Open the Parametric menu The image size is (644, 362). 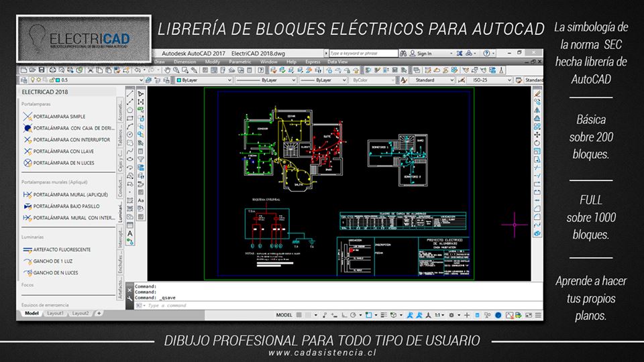240,62
